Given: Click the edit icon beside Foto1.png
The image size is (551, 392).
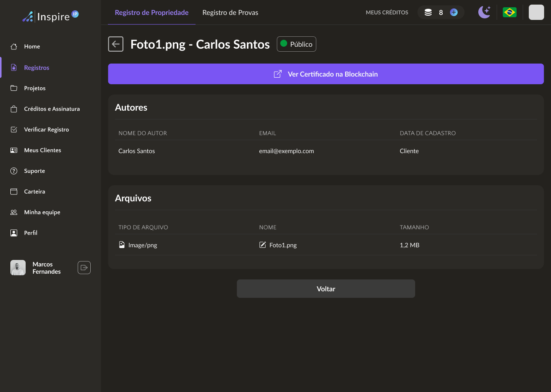Looking at the screenshot, I should pyautogui.click(x=262, y=245).
